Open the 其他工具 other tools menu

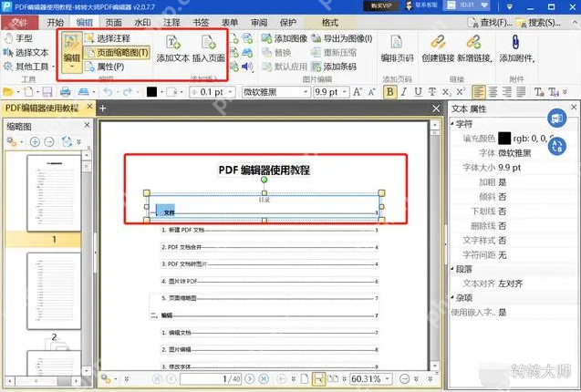click(x=28, y=67)
